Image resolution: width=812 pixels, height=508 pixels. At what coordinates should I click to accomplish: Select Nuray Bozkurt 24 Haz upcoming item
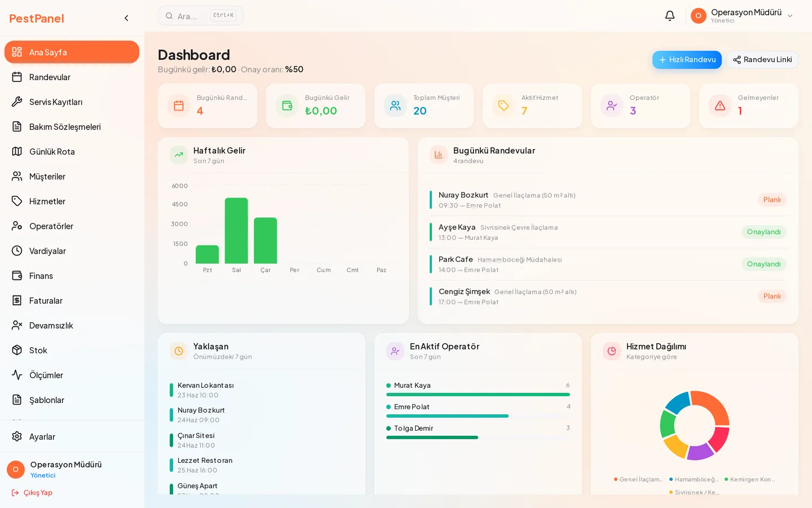262,415
